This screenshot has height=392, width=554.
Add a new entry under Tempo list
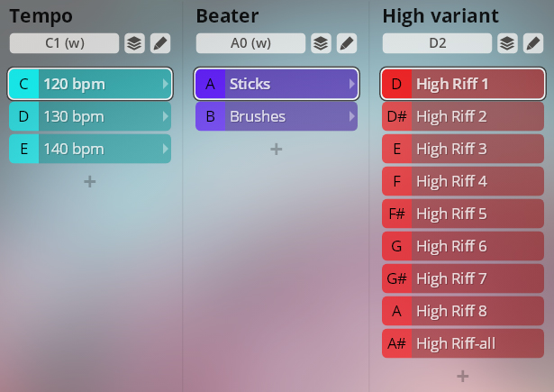[90, 182]
